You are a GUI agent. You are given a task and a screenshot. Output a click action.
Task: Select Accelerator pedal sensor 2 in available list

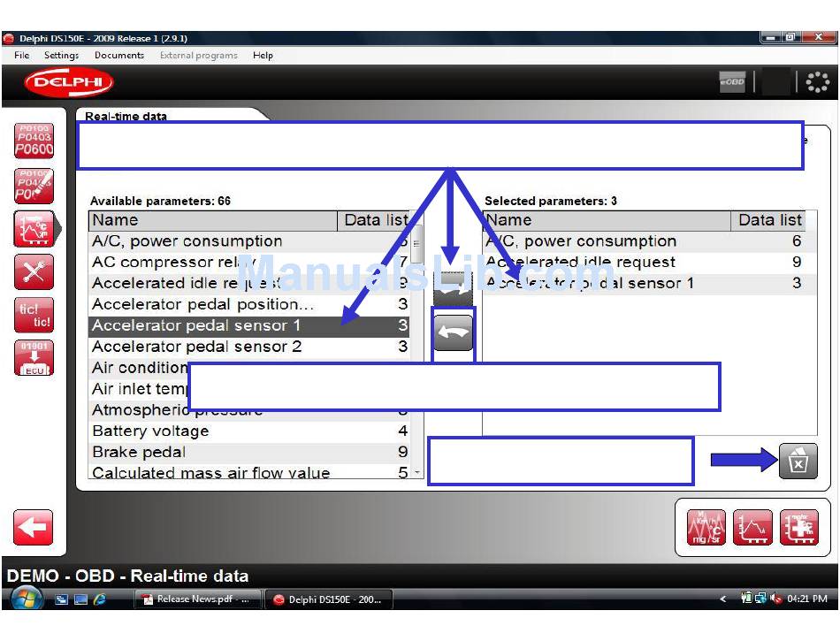197,347
